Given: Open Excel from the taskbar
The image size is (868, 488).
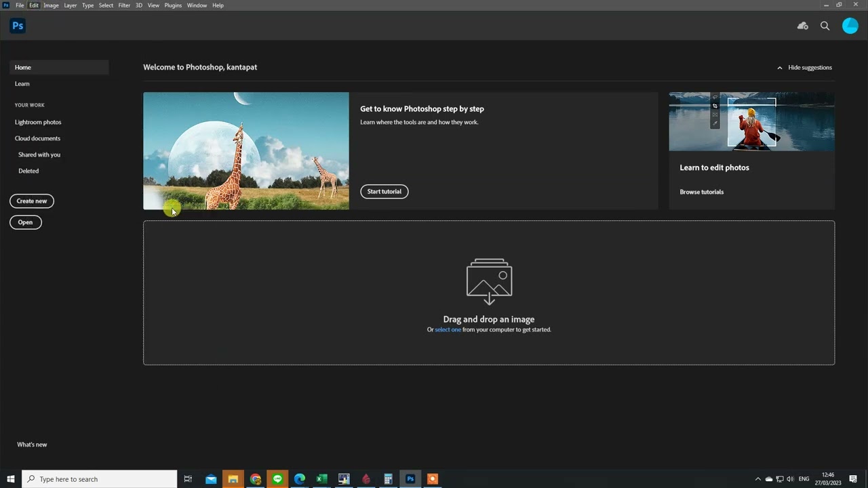Looking at the screenshot, I should tap(322, 479).
